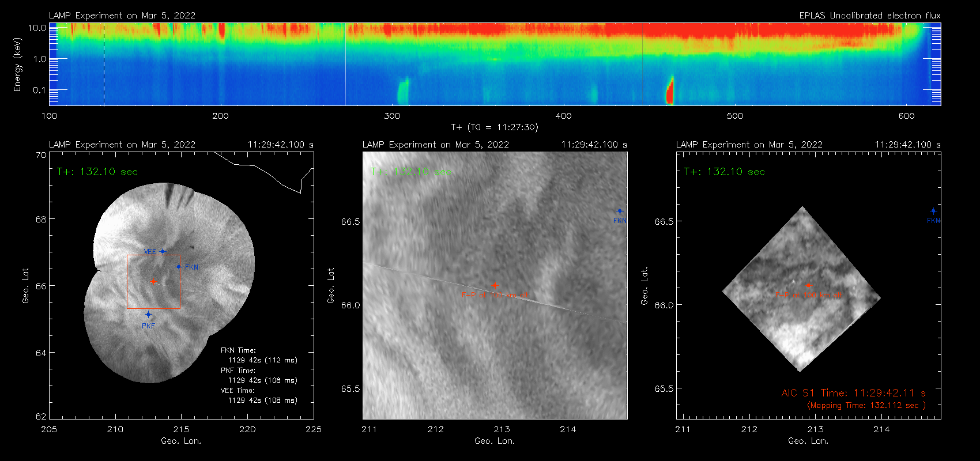Viewport: 980px width, 461px height.
Task: Click '11:29:42.100 s' timestamp above all-sky map
Action: click(281, 145)
